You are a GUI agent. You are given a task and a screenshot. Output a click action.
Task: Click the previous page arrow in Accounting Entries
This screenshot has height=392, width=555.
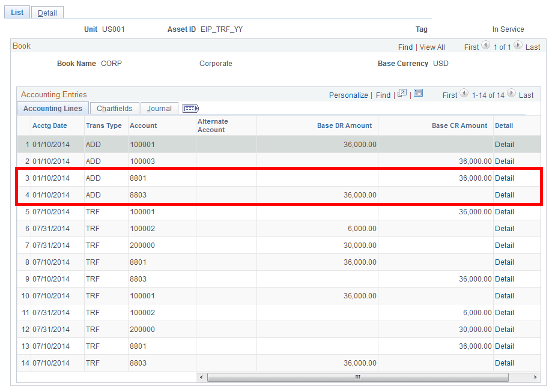pyautogui.click(x=464, y=95)
